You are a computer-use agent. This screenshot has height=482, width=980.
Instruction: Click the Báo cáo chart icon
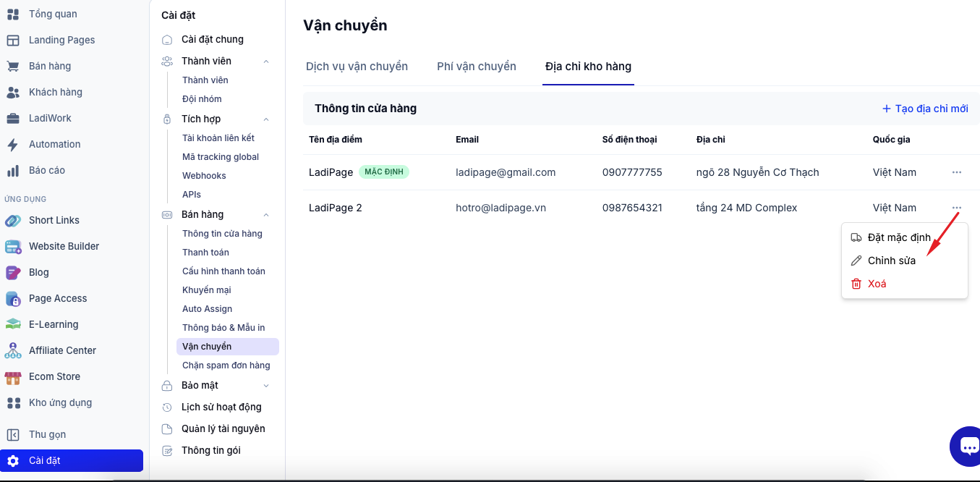(x=13, y=170)
